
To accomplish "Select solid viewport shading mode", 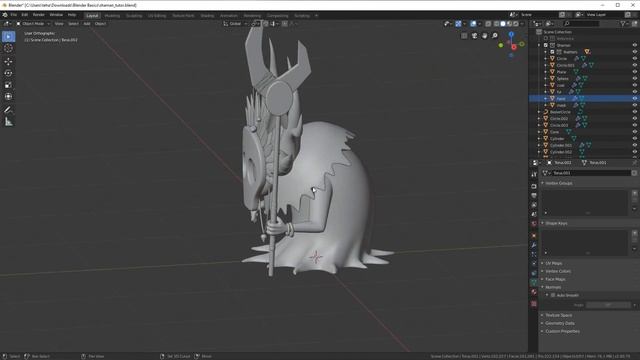I will pos(503,24).
